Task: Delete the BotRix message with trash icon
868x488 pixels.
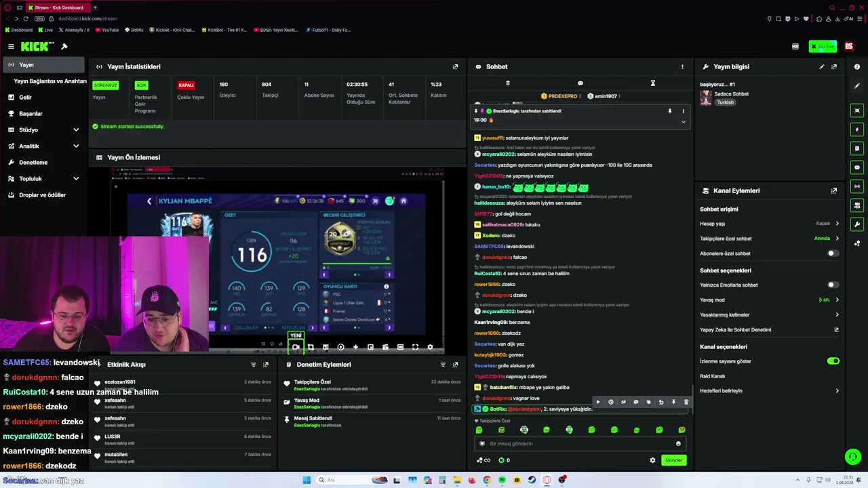Action: (x=686, y=402)
